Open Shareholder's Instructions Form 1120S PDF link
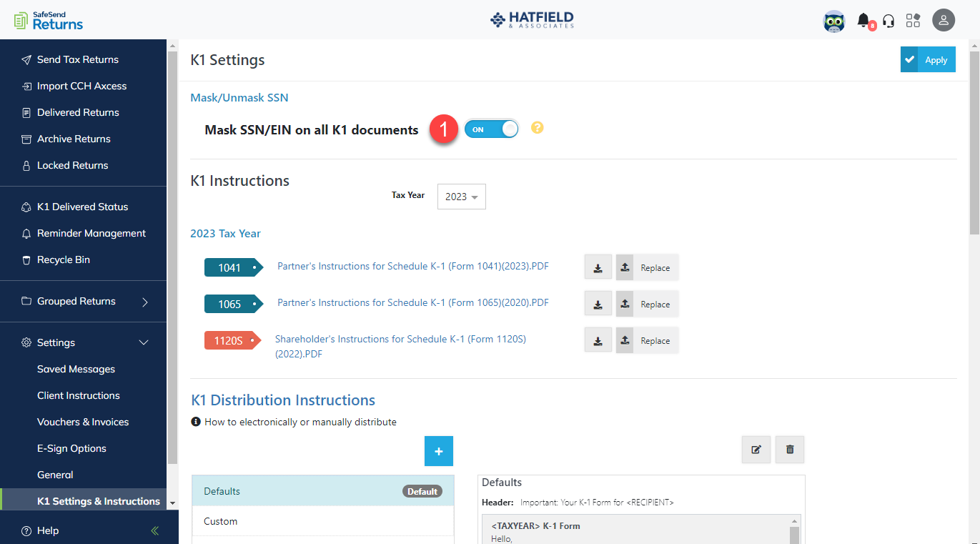The height and width of the screenshot is (544, 980). tap(400, 346)
